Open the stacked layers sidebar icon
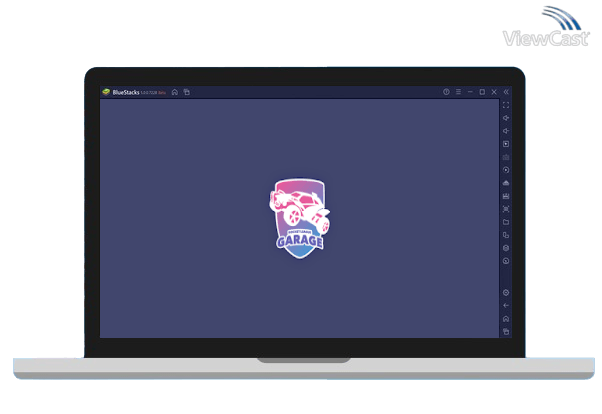Image resolution: width=602 pixels, height=414 pixels. (x=506, y=248)
